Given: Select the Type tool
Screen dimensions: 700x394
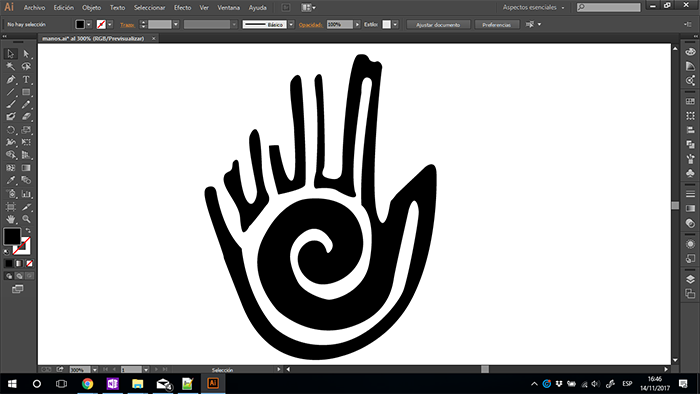Looking at the screenshot, I should point(26,79).
